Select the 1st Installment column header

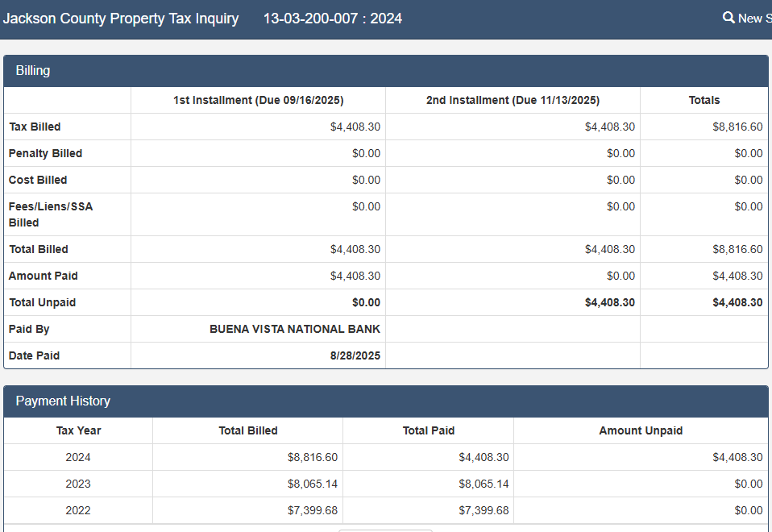(x=258, y=100)
